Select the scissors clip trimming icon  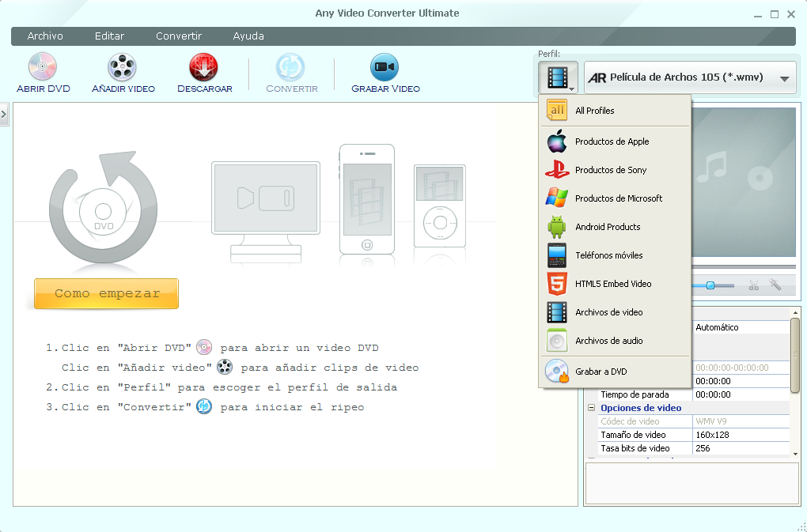(x=754, y=285)
